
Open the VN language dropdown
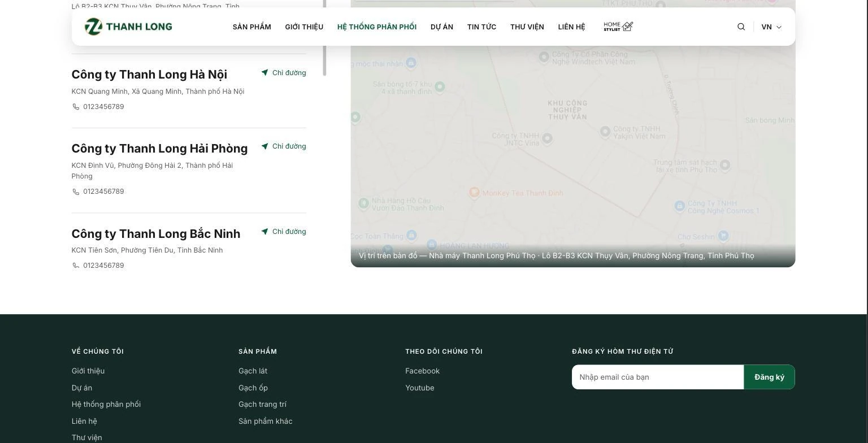coord(771,27)
